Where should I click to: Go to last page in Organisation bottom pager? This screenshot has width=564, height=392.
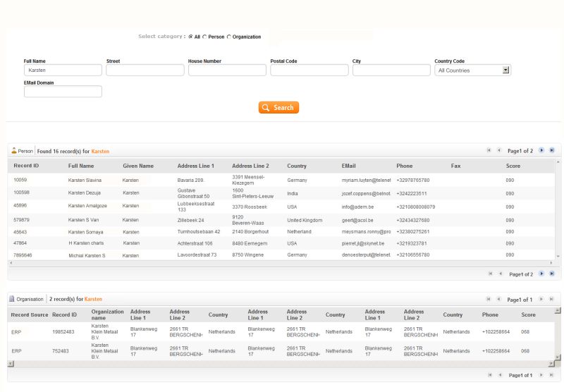click(551, 375)
